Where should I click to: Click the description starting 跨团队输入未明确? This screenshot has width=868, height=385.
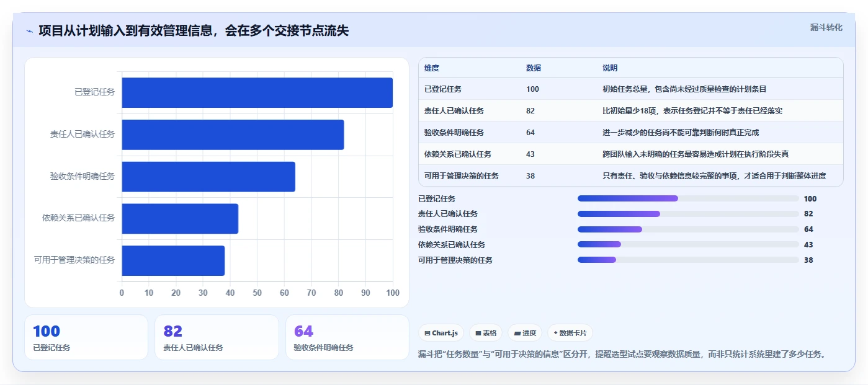point(696,154)
